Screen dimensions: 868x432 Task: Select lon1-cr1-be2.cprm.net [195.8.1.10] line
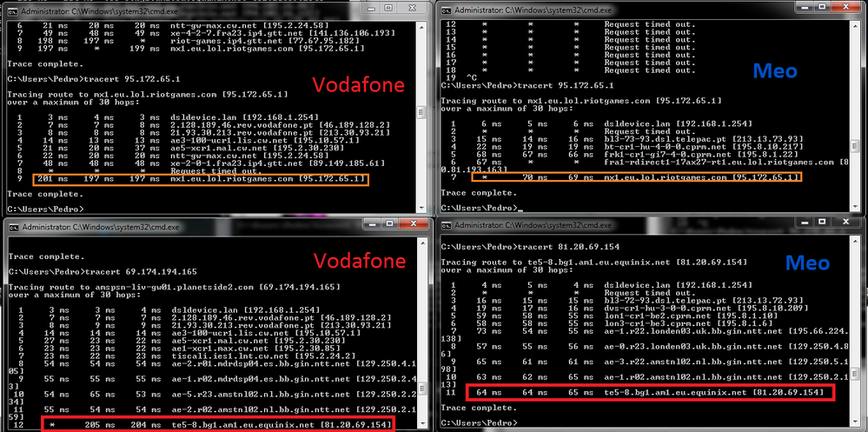[613, 316]
